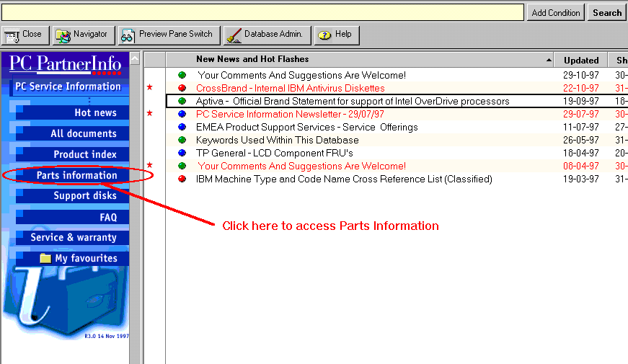The width and height of the screenshot is (628, 364).
Task: Click the Close toolbar icon
Action: click(x=12, y=35)
